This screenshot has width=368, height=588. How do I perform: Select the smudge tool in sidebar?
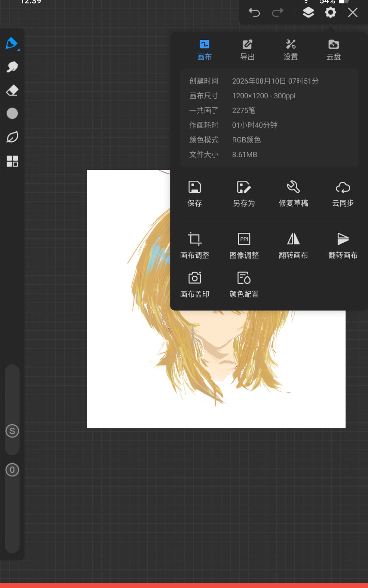12,67
